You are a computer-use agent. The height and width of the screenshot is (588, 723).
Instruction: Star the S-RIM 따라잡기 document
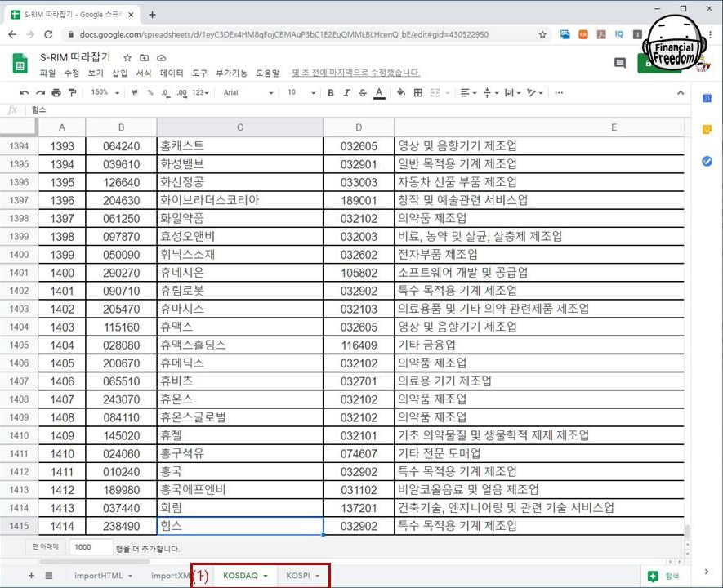(127, 58)
